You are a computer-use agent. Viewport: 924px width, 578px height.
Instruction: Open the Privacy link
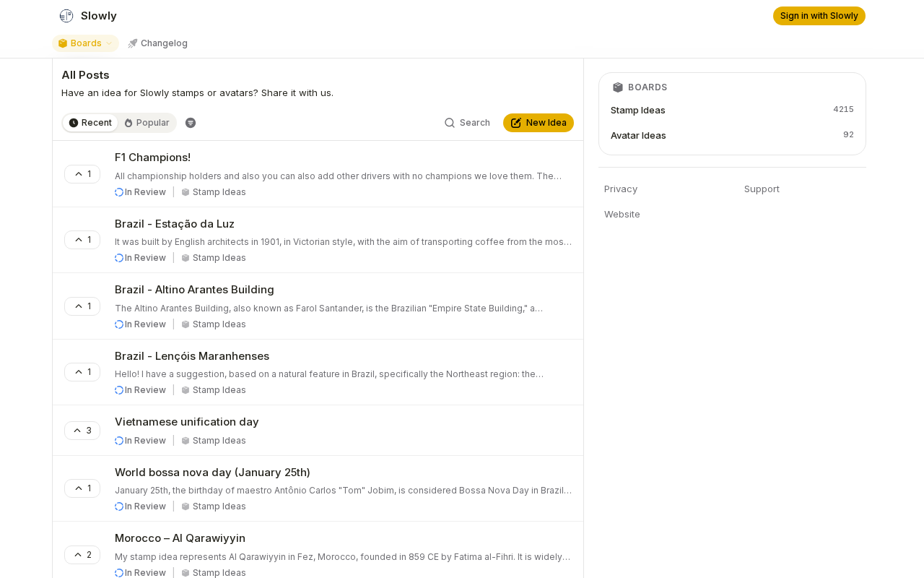[621, 189]
